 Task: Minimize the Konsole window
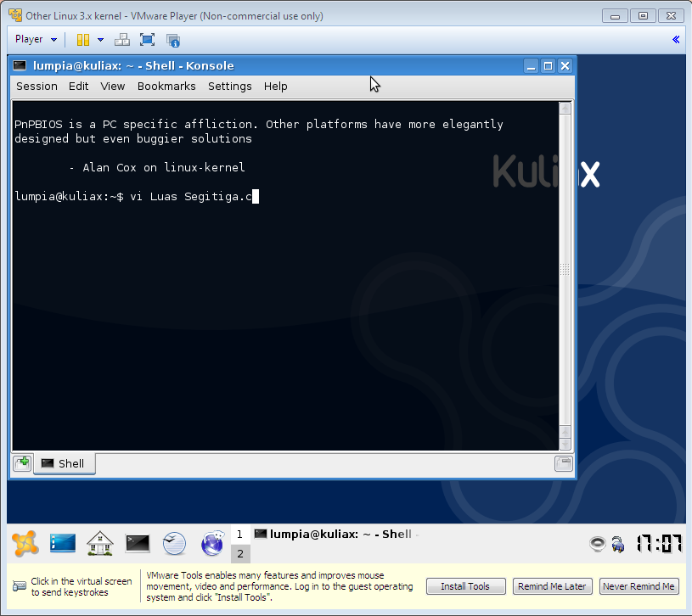pos(531,66)
